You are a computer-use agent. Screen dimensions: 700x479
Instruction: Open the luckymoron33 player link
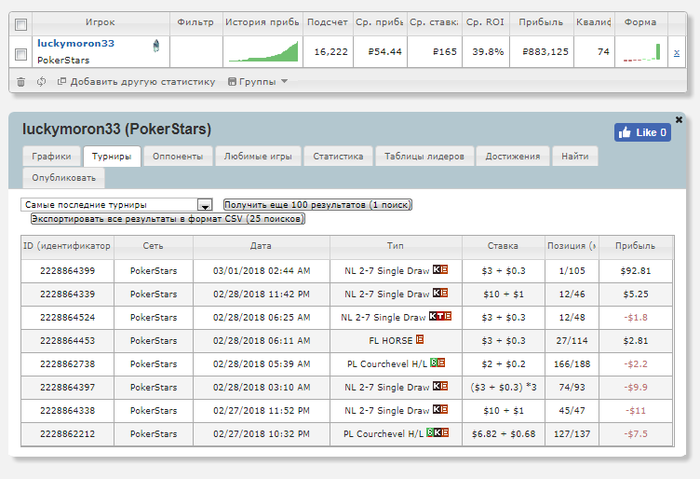(76, 43)
